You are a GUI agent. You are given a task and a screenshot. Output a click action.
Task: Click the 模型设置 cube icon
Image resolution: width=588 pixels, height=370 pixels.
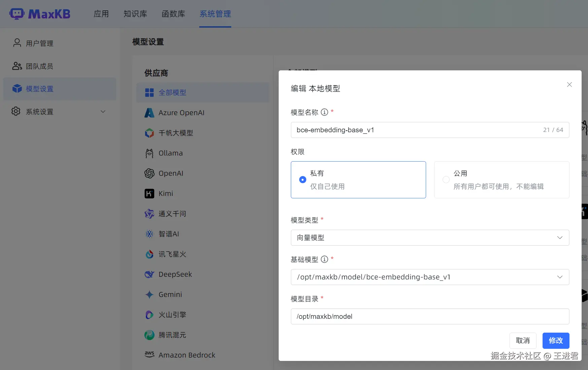click(x=17, y=89)
